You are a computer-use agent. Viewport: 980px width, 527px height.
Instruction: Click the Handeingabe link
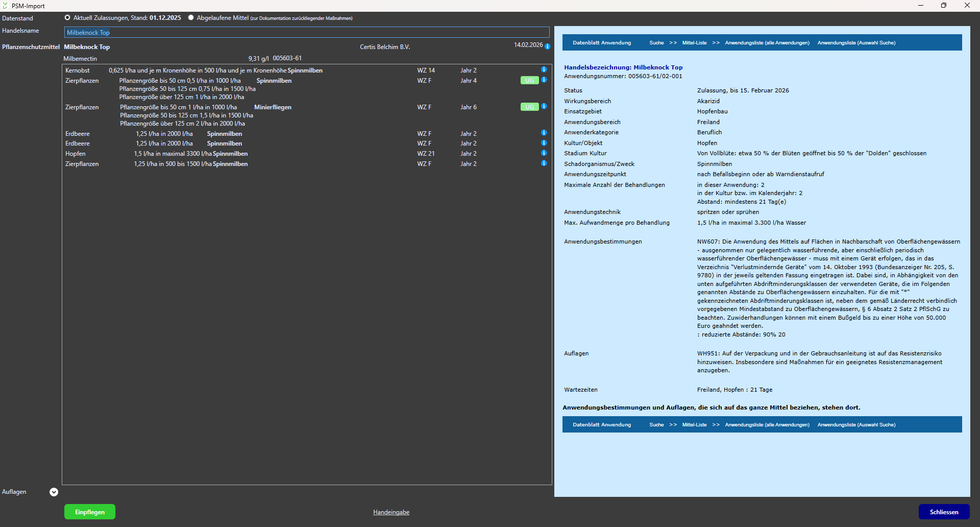391,512
